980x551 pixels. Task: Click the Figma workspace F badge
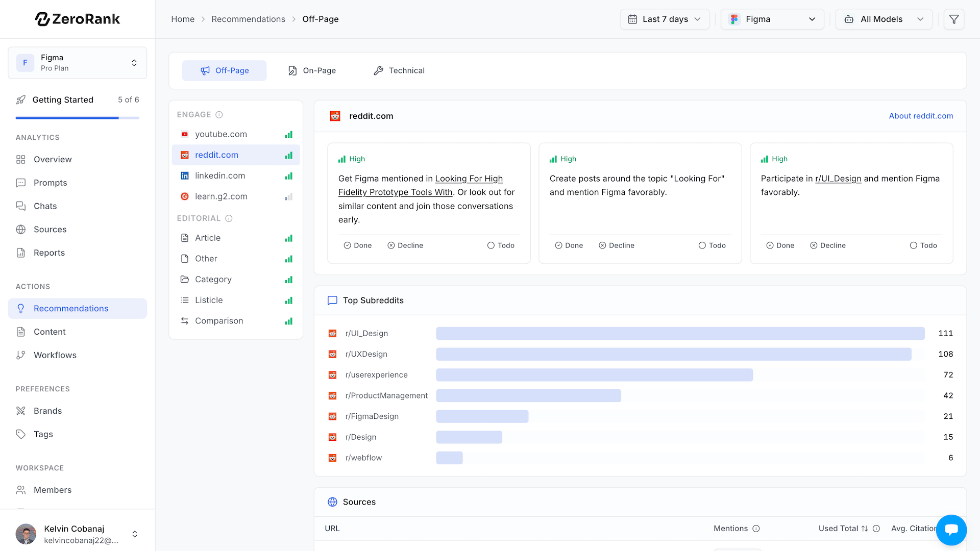click(25, 63)
